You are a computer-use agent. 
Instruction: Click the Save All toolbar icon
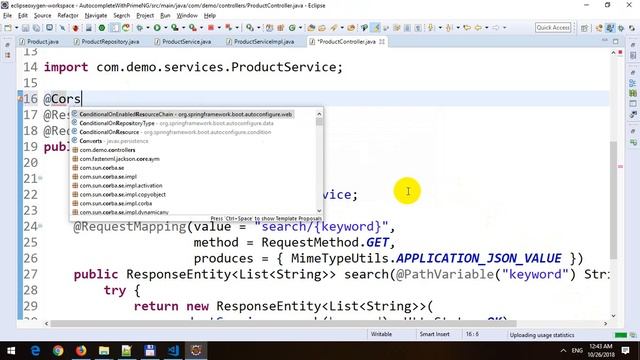click(x=36, y=28)
